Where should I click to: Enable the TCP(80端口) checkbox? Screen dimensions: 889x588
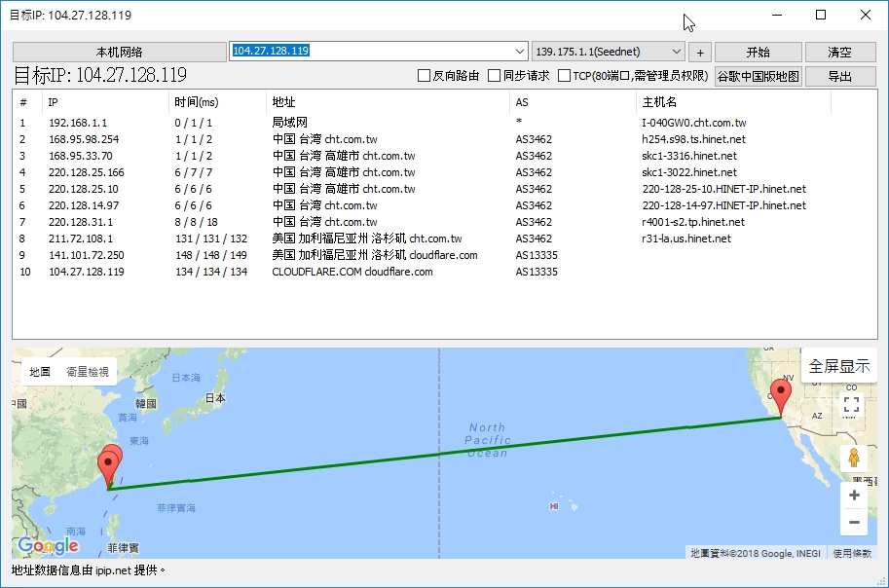pos(564,75)
